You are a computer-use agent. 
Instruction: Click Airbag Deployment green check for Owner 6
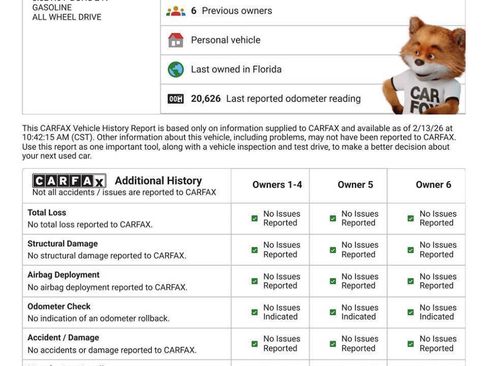[411, 281]
